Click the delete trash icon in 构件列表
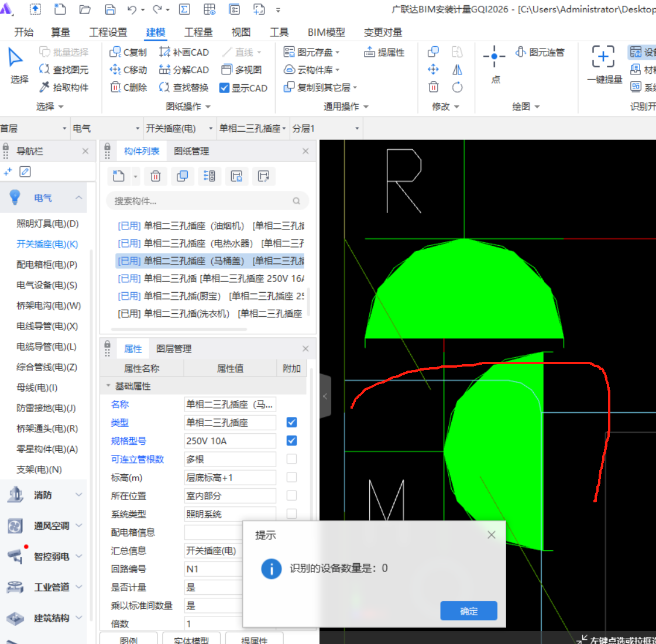This screenshot has width=656, height=644. pos(155,176)
